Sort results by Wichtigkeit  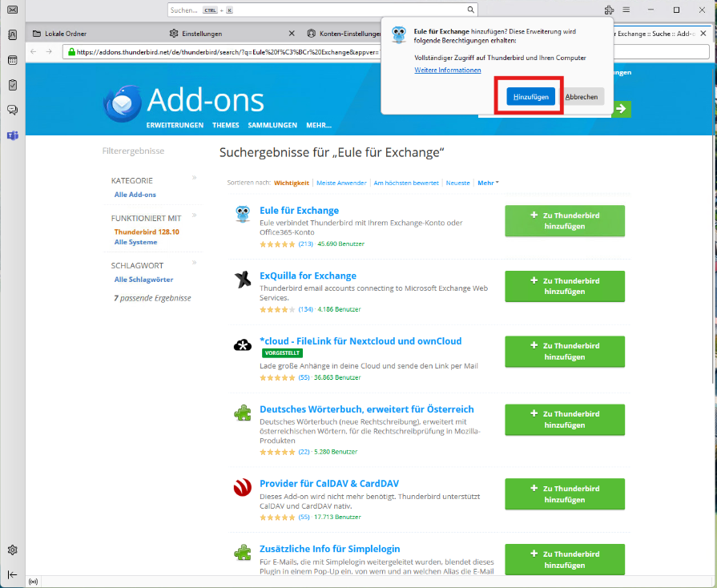[x=292, y=183]
